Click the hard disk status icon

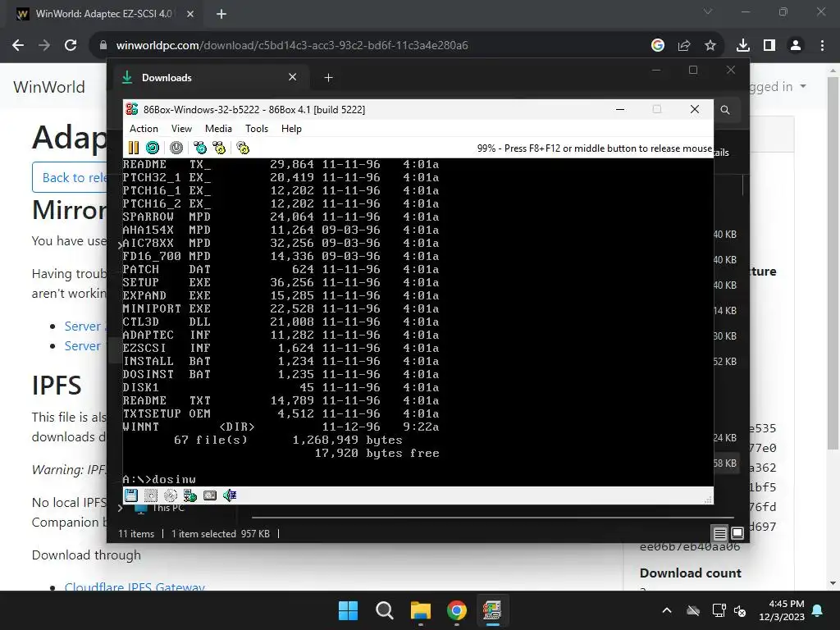(210, 495)
